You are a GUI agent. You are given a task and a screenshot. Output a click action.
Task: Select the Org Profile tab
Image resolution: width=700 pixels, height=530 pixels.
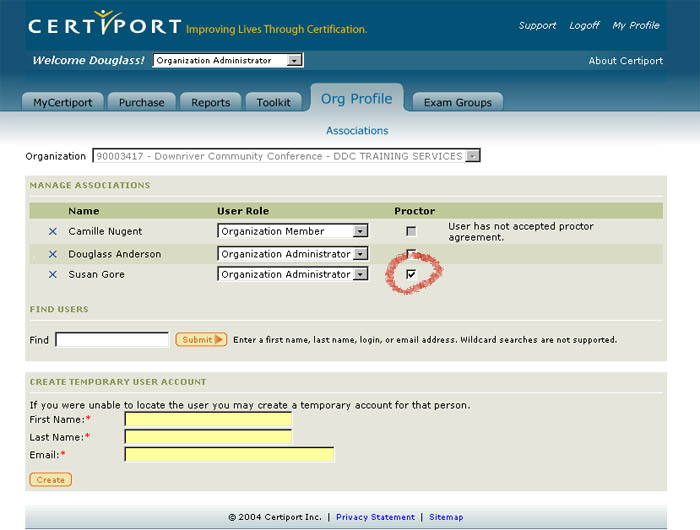(357, 98)
